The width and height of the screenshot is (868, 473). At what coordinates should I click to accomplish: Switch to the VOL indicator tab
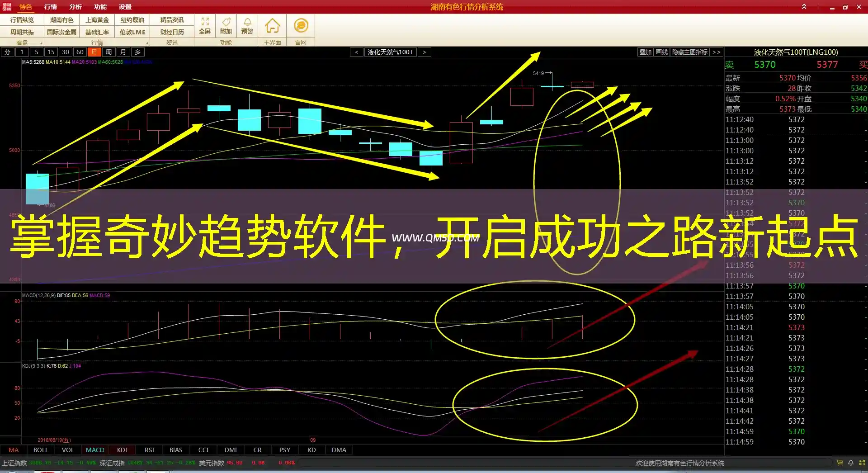(68, 450)
